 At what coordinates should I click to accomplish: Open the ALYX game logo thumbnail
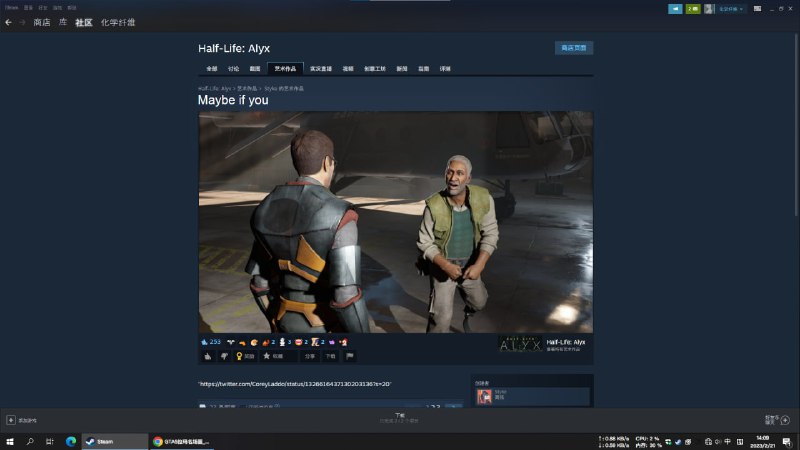[x=520, y=344]
